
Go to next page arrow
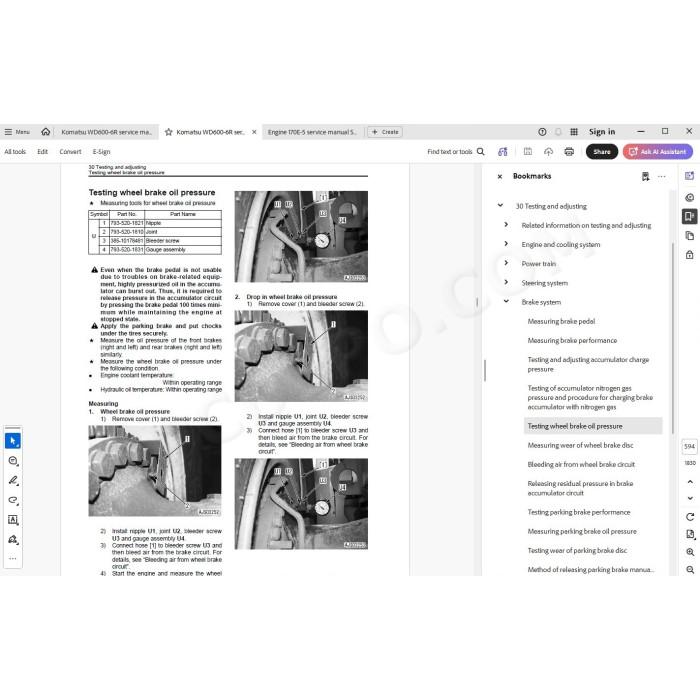tap(690, 498)
